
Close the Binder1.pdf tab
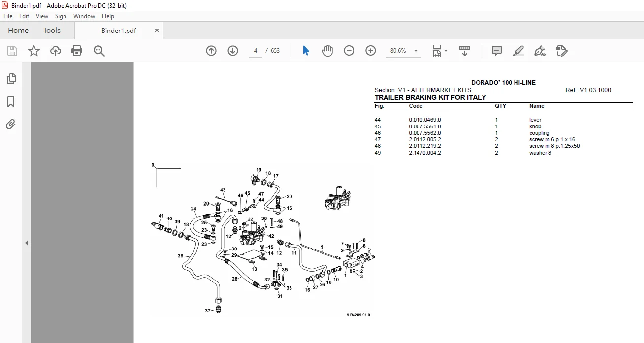157,30
